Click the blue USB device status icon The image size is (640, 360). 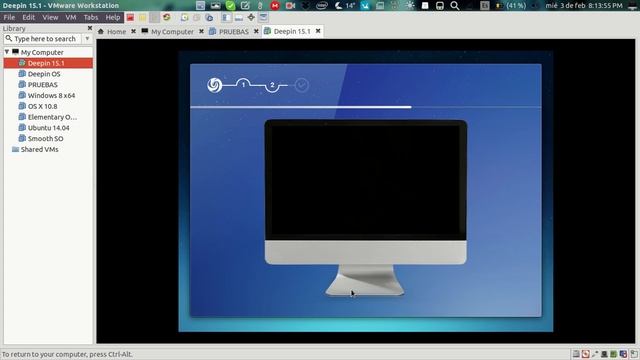[623, 354]
